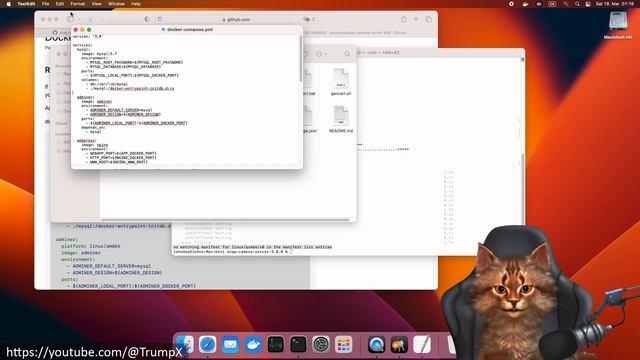Open System Settings in the Dock
The width and height of the screenshot is (640, 360).
(x=321, y=345)
